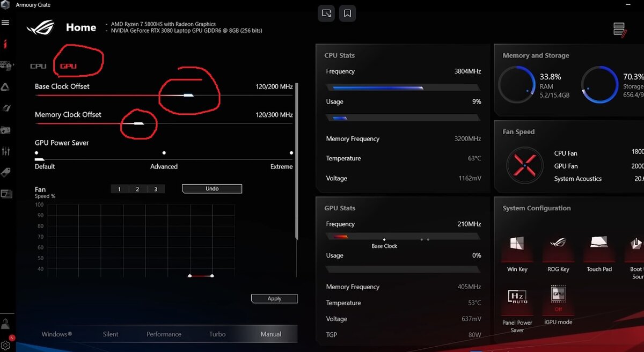
Task: Switch to the CPU tab
Action: (x=38, y=65)
